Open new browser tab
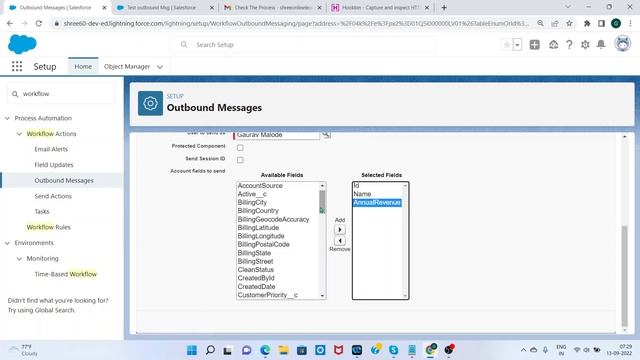This screenshot has height=360, width=640. 444,7
